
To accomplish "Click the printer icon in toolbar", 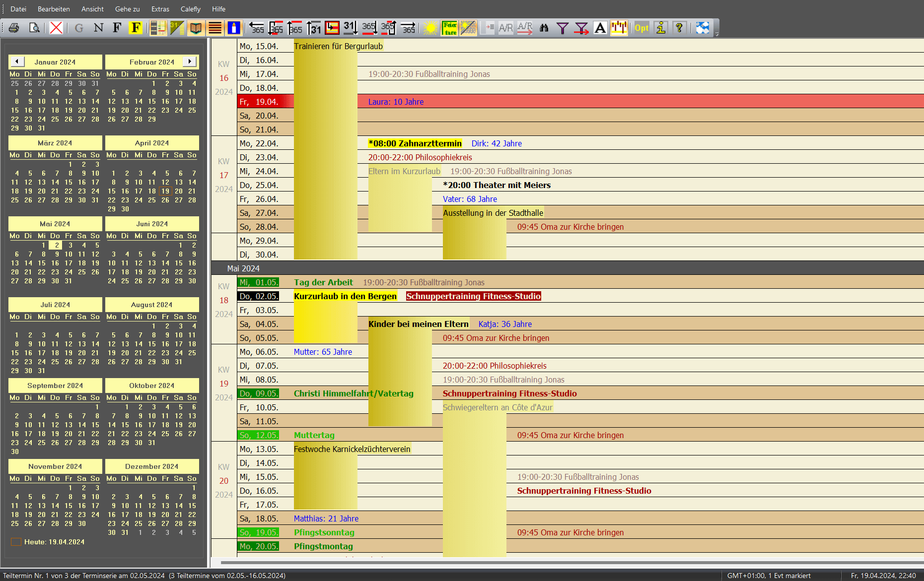I will 14,28.
